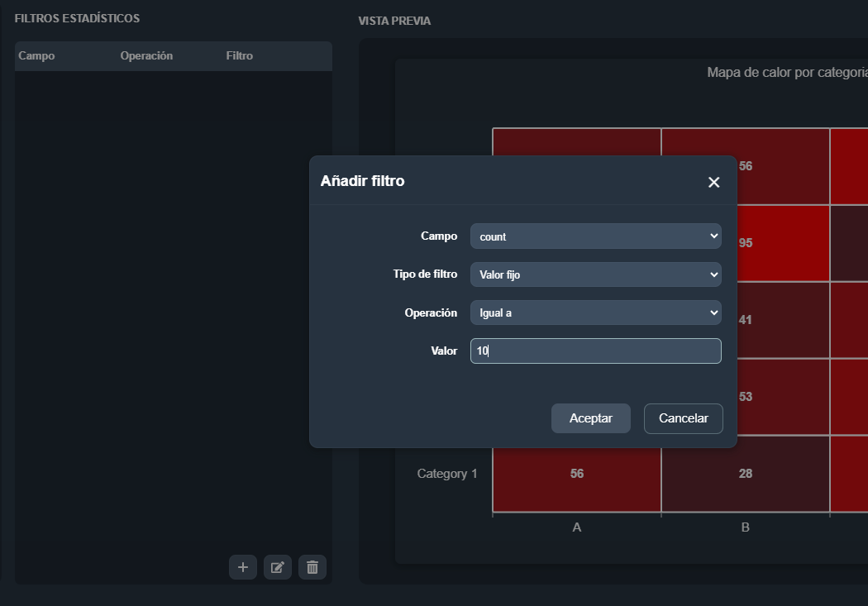Click the plus icon to add a filter
Viewport: 868px width, 606px height.
coord(243,567)
